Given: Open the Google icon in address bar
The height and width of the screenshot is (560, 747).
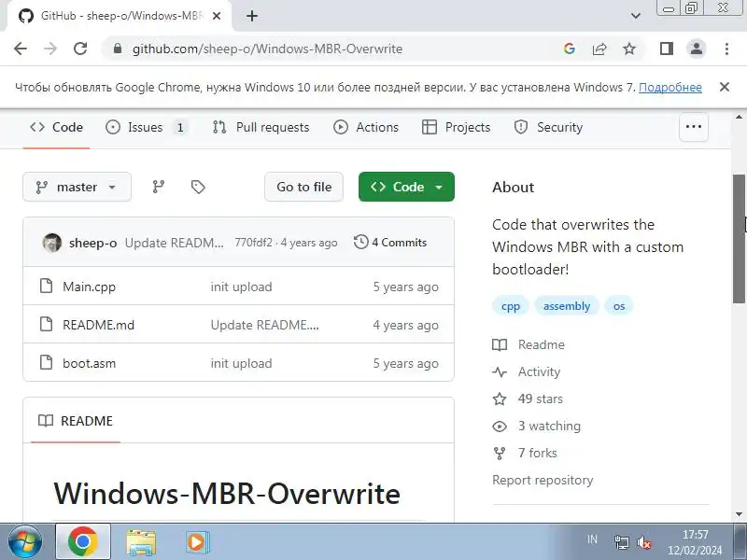Looking at the screenshot, I should coord(569,49).
